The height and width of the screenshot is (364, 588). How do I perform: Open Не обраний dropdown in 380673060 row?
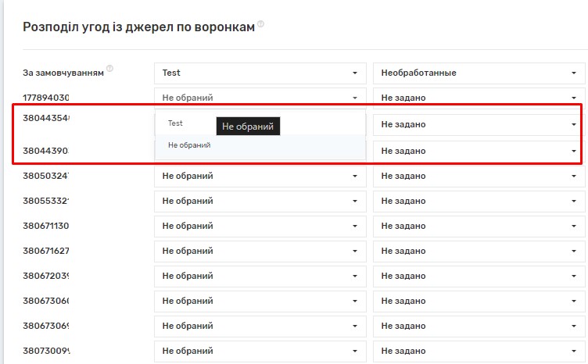tap(260, 301)
